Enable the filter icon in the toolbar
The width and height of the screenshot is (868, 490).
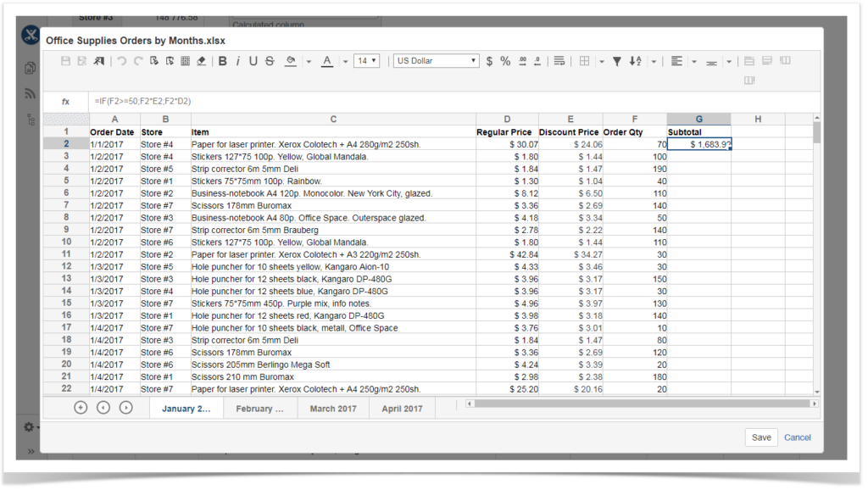pos(617,60)
